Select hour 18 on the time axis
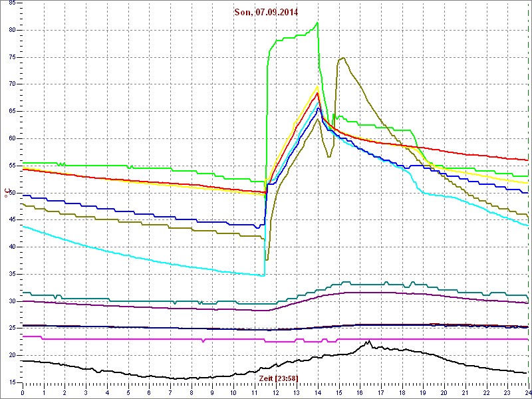Image resolution: width=532 pixels, height=399 pixels. (402, 392)
